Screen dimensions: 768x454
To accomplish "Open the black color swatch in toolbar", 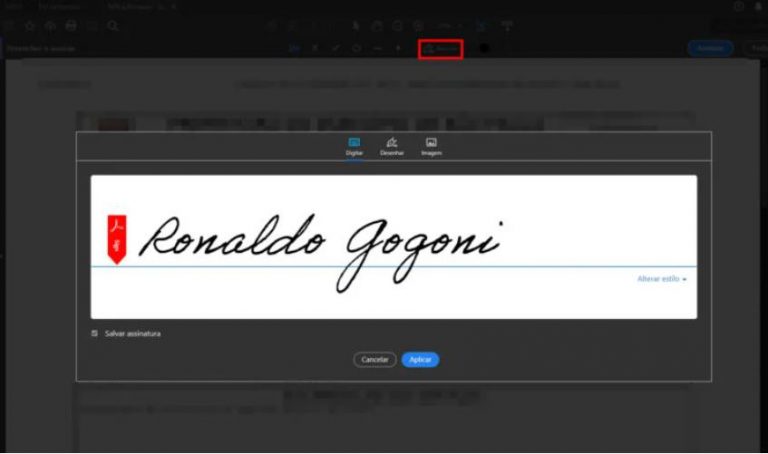I will pos(485,48).
